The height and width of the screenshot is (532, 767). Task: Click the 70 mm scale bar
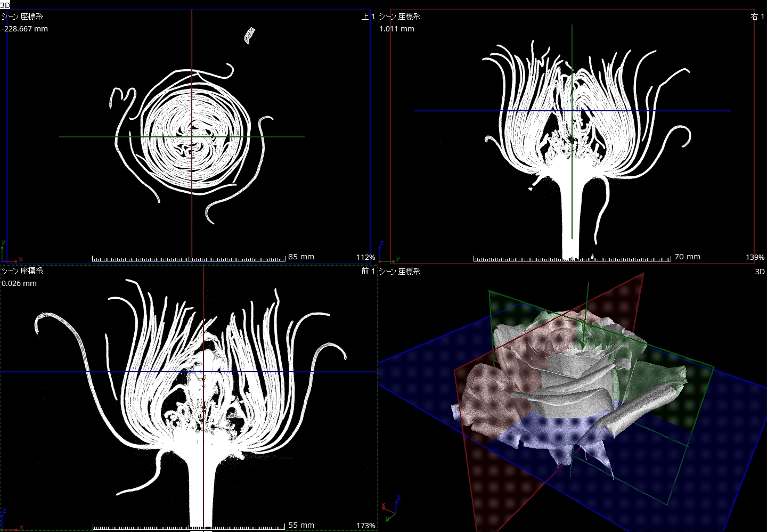[572, 259]
